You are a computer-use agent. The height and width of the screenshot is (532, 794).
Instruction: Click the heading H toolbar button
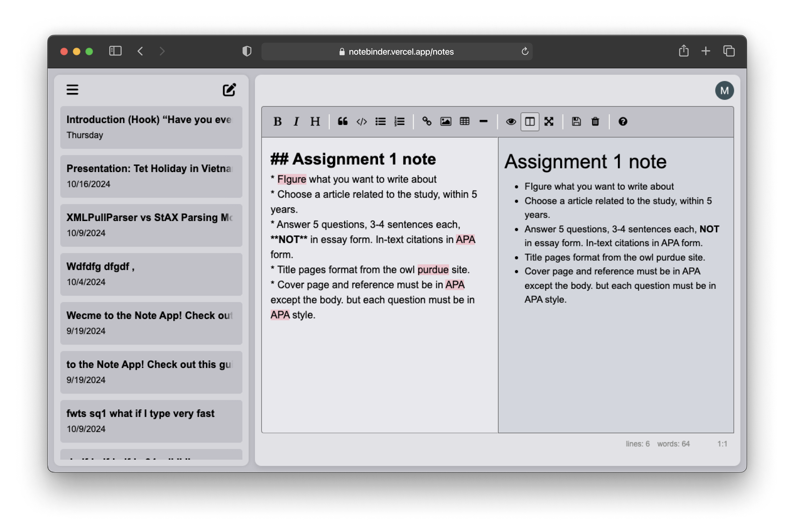(315, 122)
